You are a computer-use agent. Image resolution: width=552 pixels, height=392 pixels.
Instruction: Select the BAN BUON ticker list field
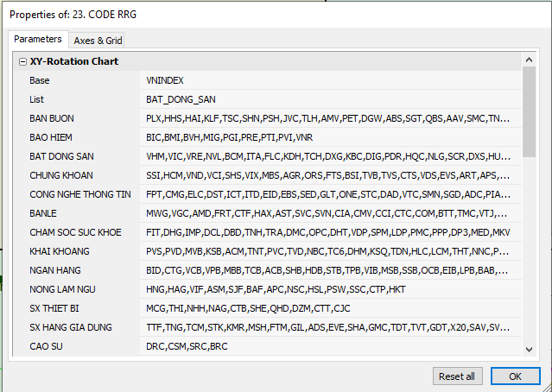coord(330,118)
